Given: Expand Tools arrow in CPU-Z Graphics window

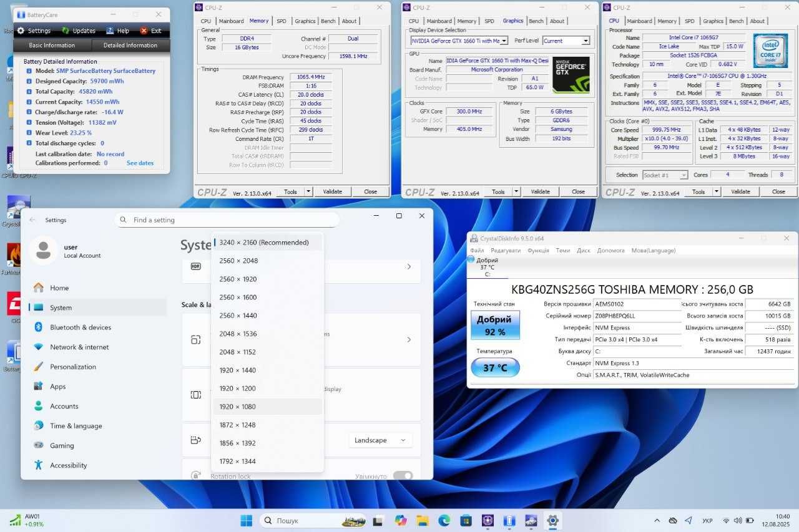Looking at the screenshot, I should click(516, 191).
